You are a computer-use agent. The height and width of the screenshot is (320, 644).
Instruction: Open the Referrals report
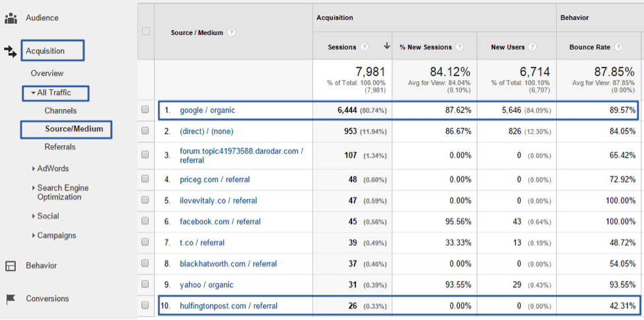click(x=60, y=147)
